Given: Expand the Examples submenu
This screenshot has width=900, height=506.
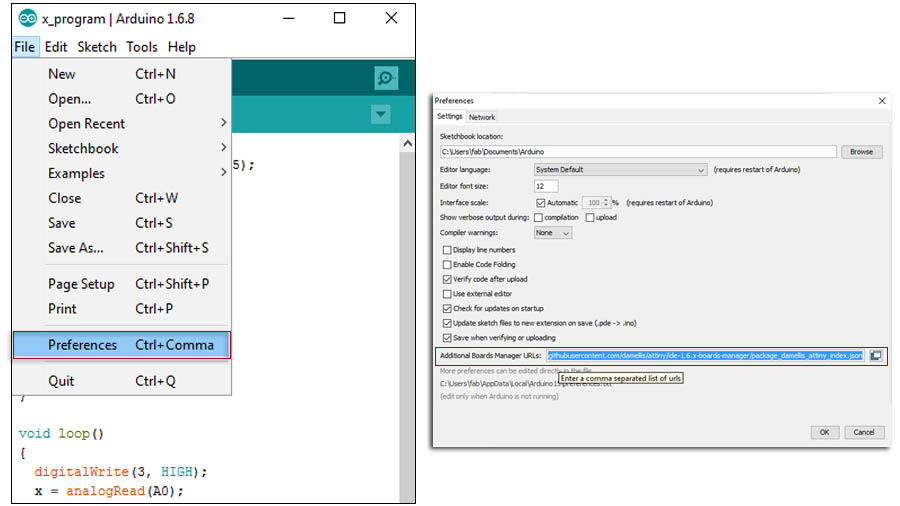Looking at the screenshot, I should 122,173.
